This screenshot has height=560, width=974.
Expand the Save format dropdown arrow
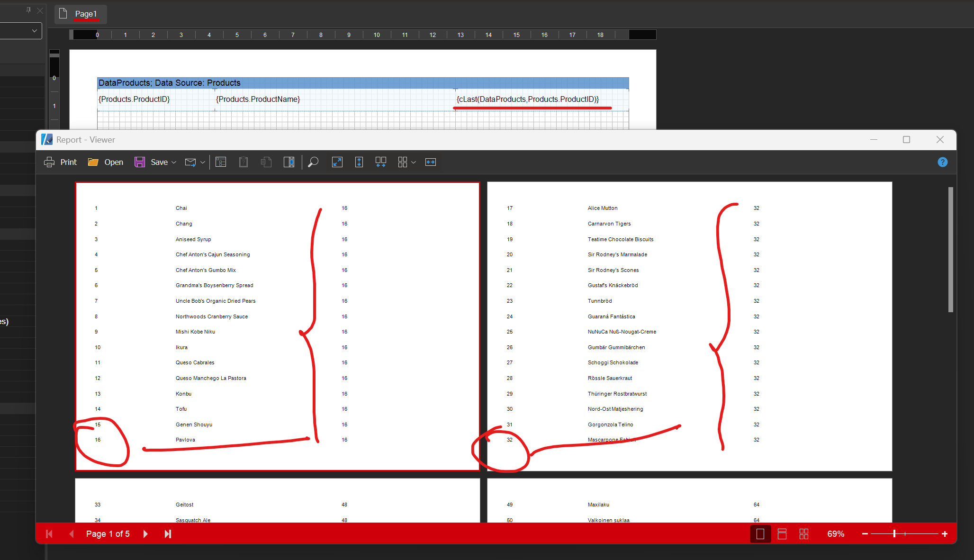[174, 162]
